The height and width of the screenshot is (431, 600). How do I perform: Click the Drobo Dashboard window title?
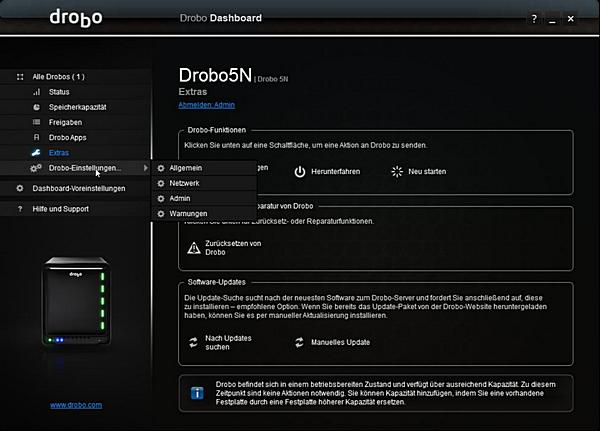(x=221, y=18)
